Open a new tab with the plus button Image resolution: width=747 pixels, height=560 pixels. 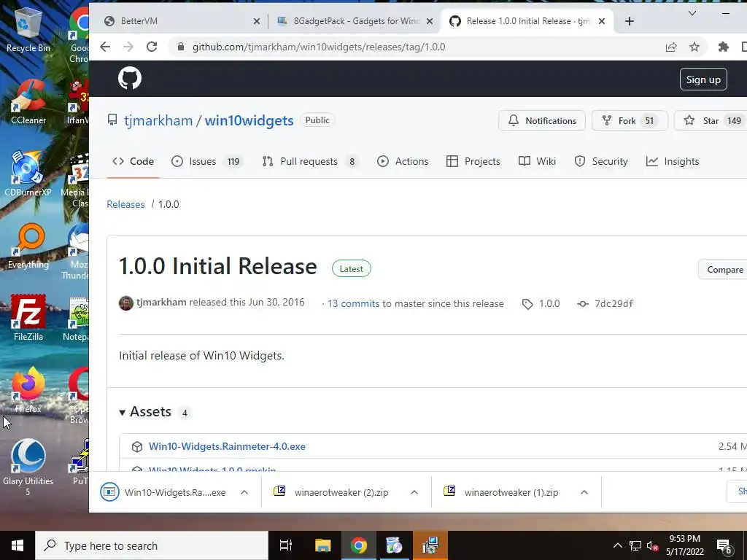pos(630,21)
